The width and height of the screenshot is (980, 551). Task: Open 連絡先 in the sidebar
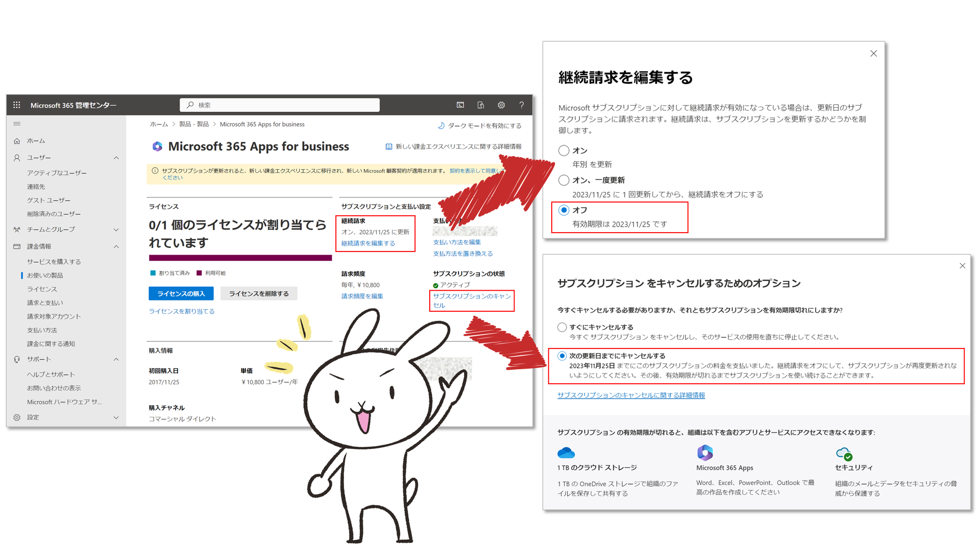36,187
